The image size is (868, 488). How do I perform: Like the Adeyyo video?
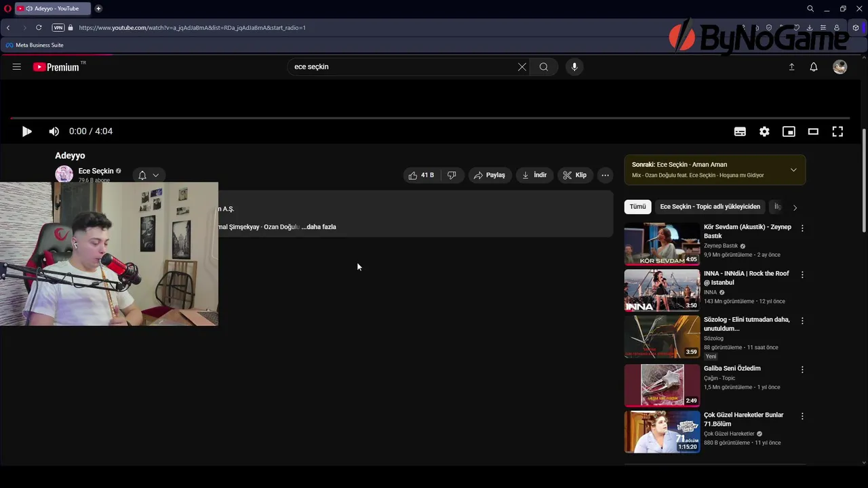[x=421, y=175]
